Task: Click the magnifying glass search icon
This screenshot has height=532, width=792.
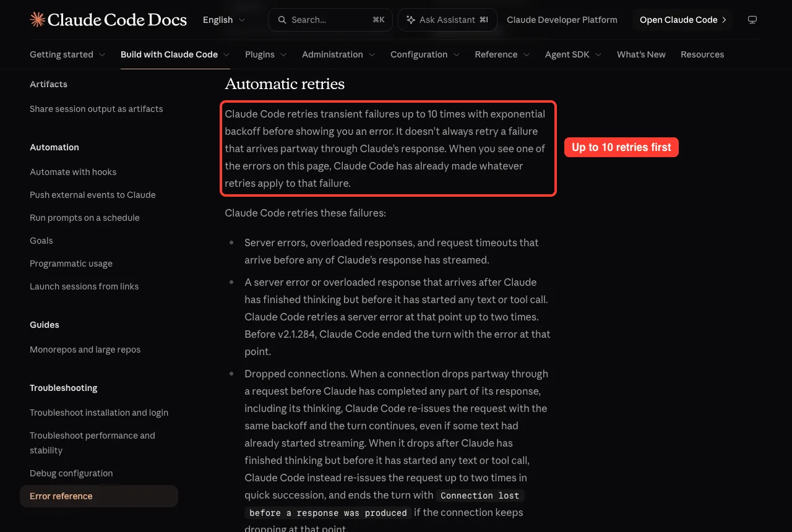Action: click(x=282, y=20)
